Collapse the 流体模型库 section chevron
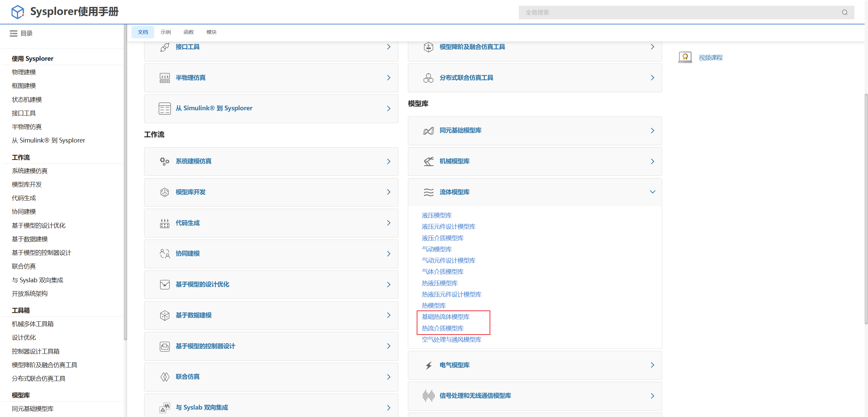Viewport: 868px width, 417px height. 652,192
